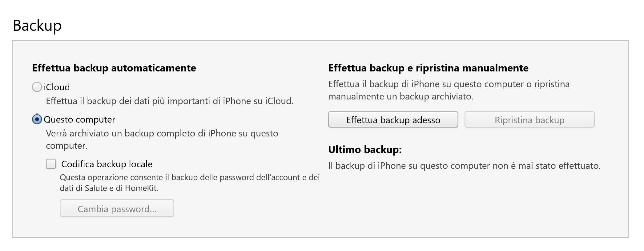Select the Questo computer radio button

37,119
